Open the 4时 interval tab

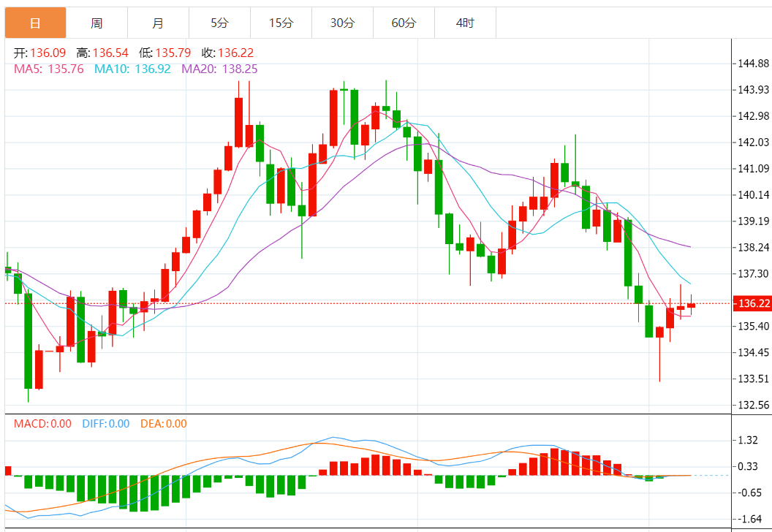pyautogui.click(x=465, y=23)
